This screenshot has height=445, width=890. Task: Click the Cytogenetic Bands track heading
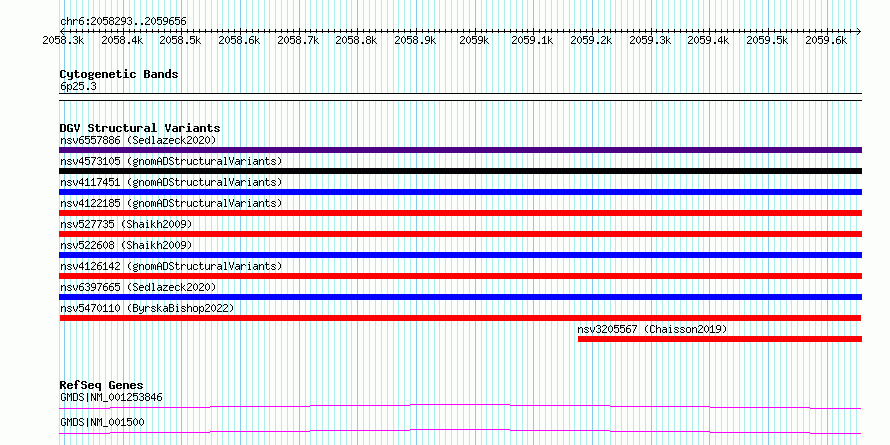[x=119, y=74]
